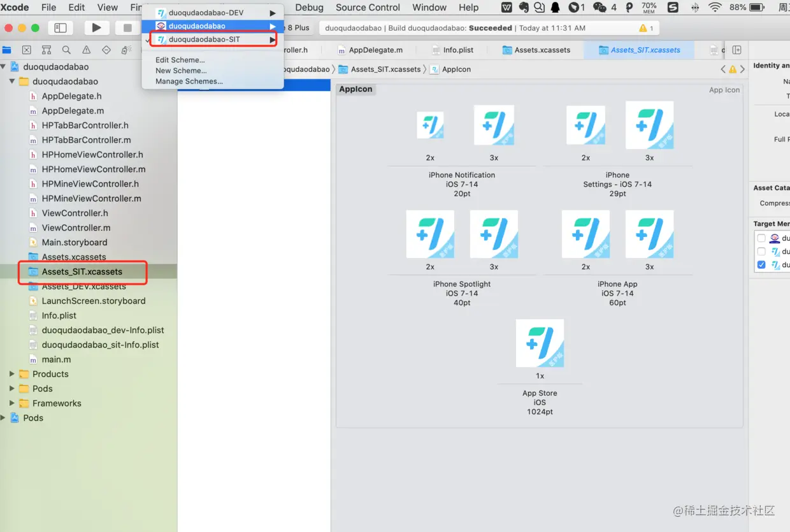Screen dimensions: 790x532
Task: Open the File menu
Action: tap(48, 8)
